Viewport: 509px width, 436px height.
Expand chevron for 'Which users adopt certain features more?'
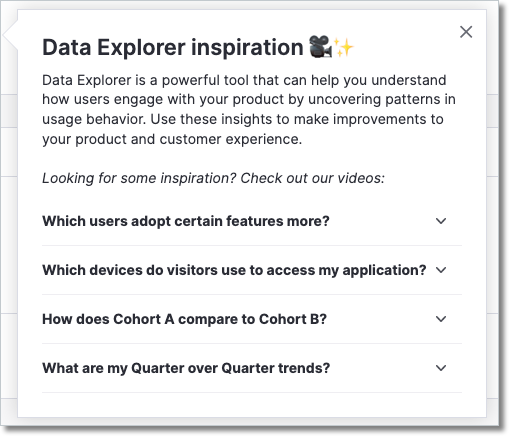(x=441, y=221)
